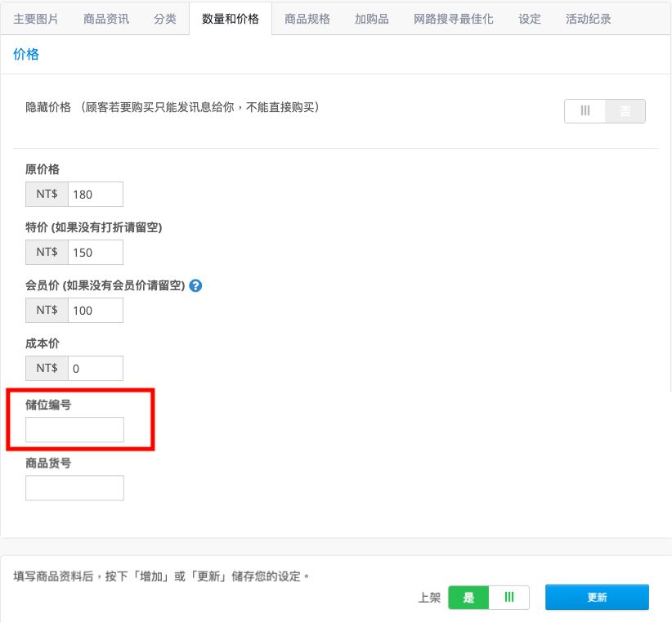Screen dimensions: 672x623
Task: Open the 设定 tab
Action: pos(529,19)
